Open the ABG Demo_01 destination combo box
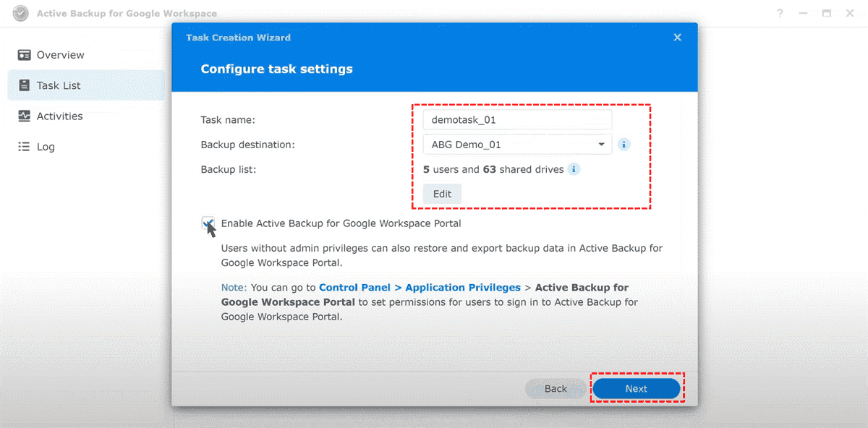 coord(516,145)
